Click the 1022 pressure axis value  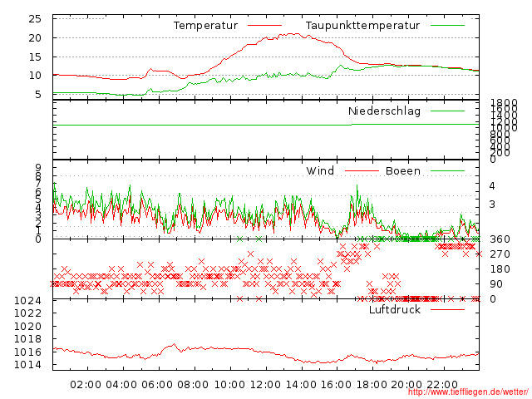click(x=27, y=313)
